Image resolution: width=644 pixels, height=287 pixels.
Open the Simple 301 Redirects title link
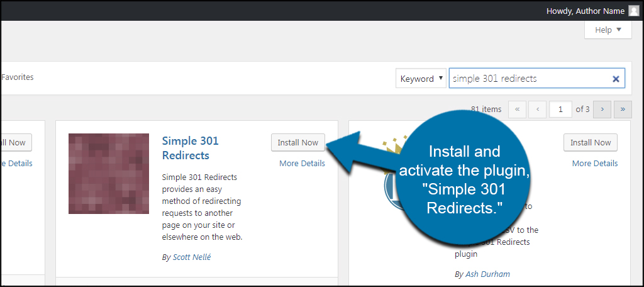[x=190, y=148]
